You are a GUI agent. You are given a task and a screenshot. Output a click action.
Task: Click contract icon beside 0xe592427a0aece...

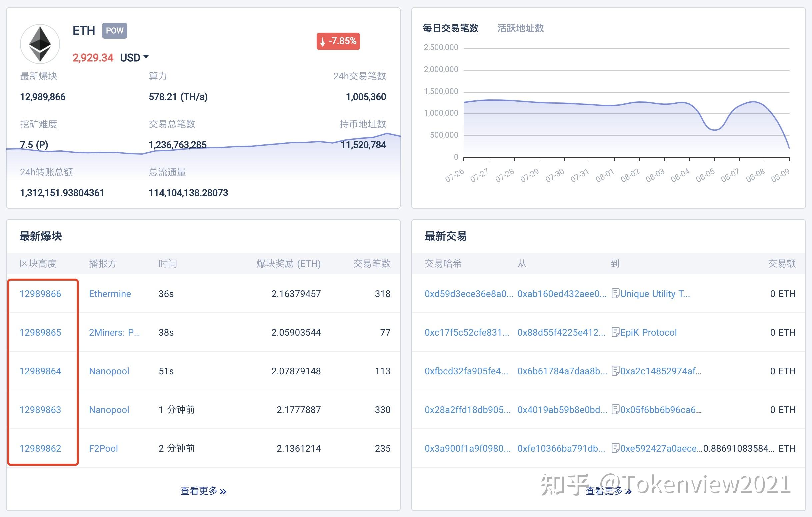[615, 449]
